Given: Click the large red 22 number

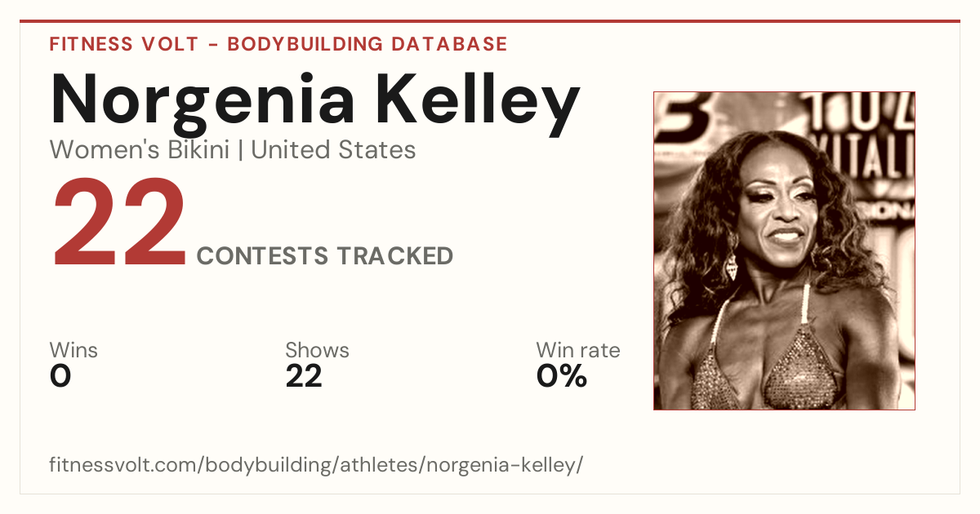Looking at the screenshot, I should [119, 225].
